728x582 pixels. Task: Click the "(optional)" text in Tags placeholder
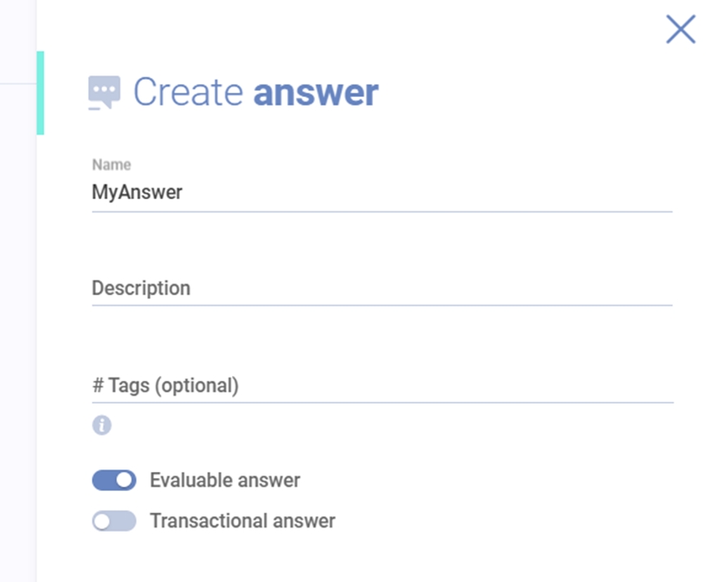click(196, 385)
